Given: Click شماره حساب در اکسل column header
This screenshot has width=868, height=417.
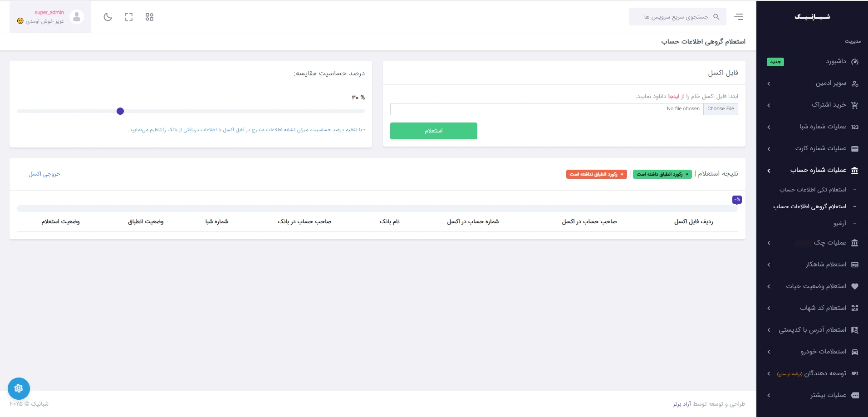Looking at the screenshot, I should [x=473, y=221].
